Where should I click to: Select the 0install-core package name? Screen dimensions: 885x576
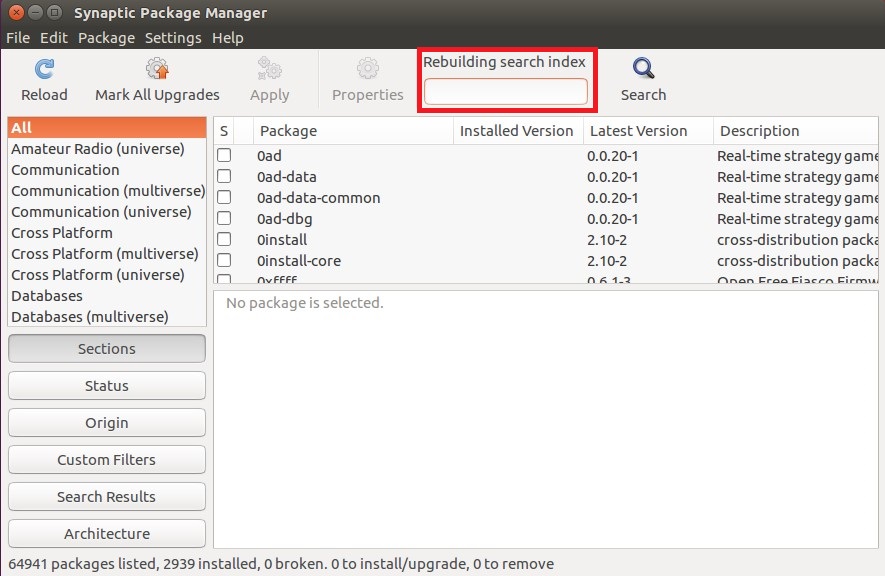299,261
